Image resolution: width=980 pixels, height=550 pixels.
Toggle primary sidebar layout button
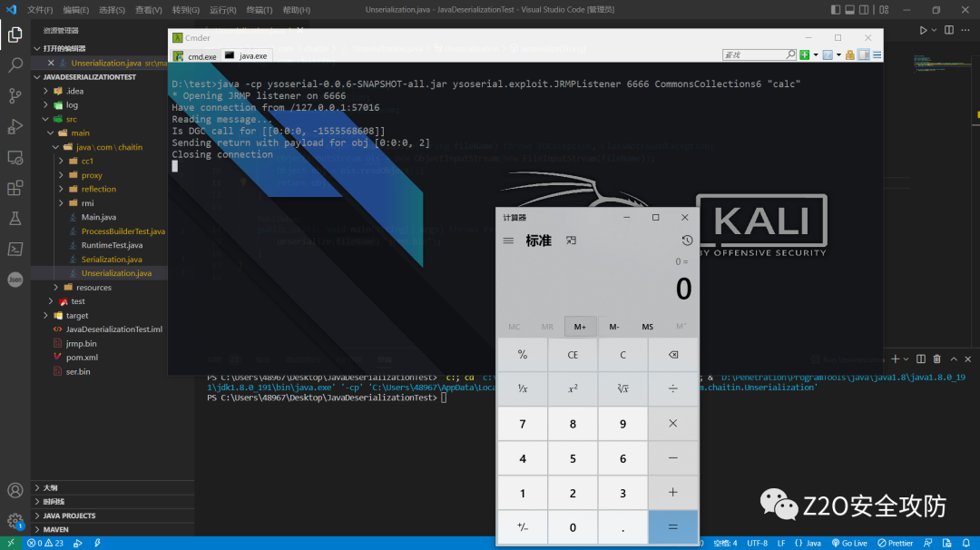[x=836, y=10]
